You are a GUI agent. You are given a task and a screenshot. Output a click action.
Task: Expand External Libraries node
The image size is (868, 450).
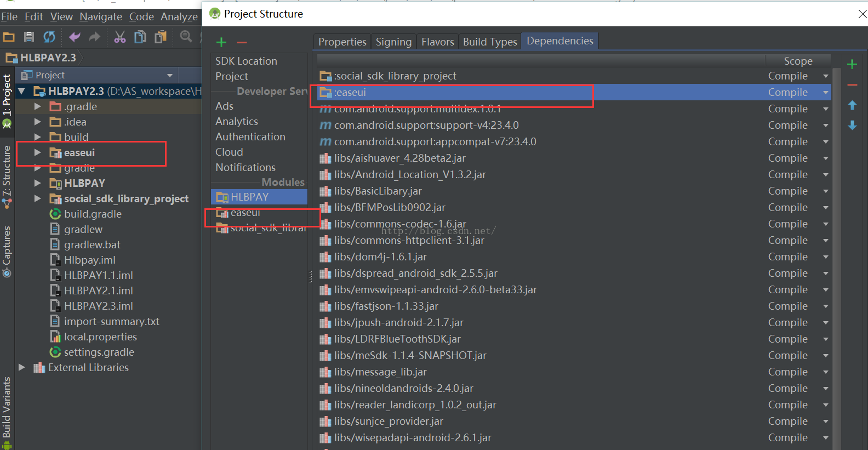tap(22, 367)
